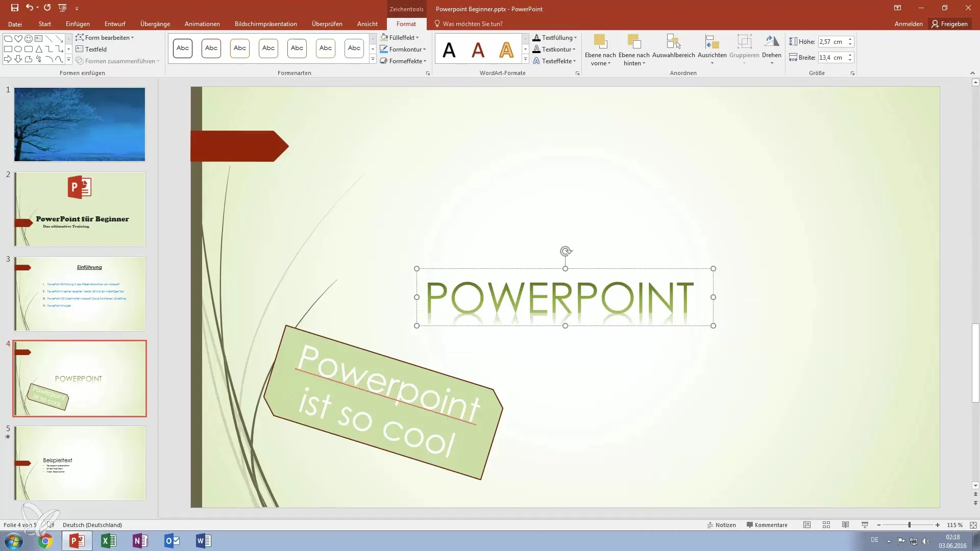Click the Höhe height input field
The width and height of the screenshot is (980, 551).
831,42
